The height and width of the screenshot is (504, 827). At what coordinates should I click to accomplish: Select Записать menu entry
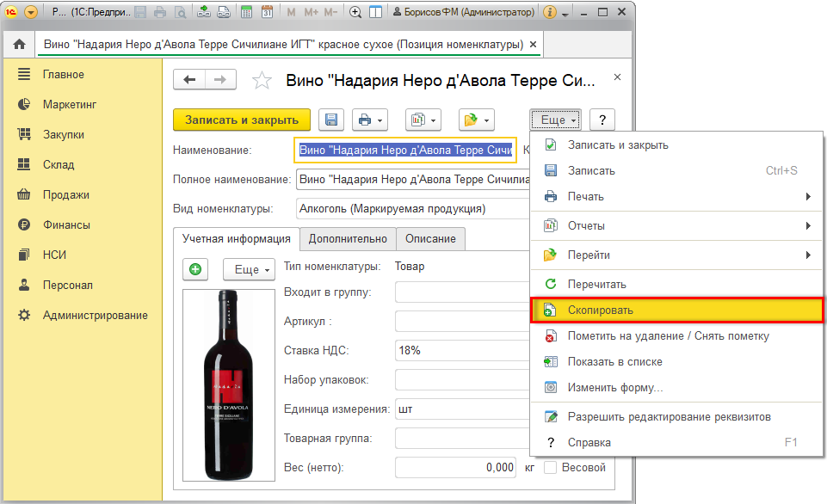pyautogui.click(x=676, y=171)
